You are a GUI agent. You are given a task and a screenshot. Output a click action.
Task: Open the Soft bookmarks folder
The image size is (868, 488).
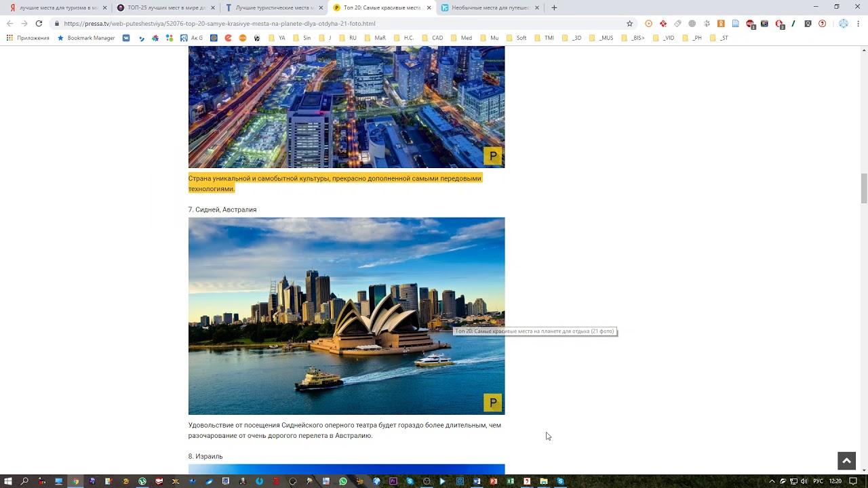click(x=516, y=38)
